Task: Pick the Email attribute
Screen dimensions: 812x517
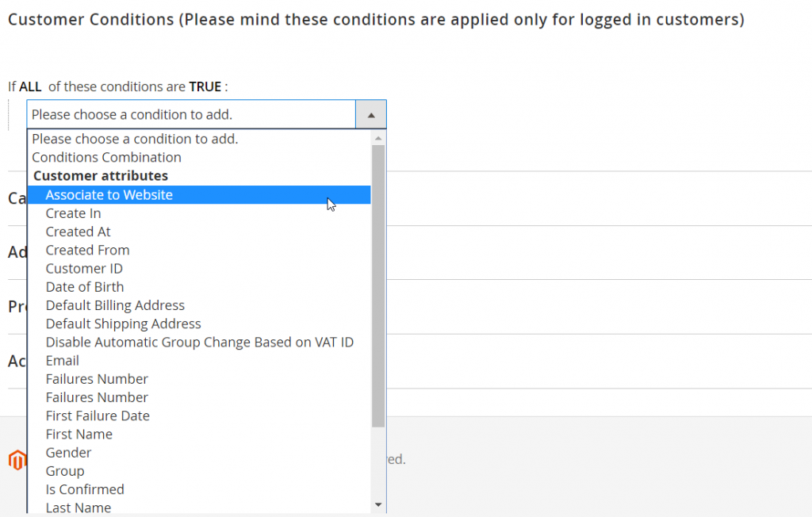Action: (x=62, y=360)
